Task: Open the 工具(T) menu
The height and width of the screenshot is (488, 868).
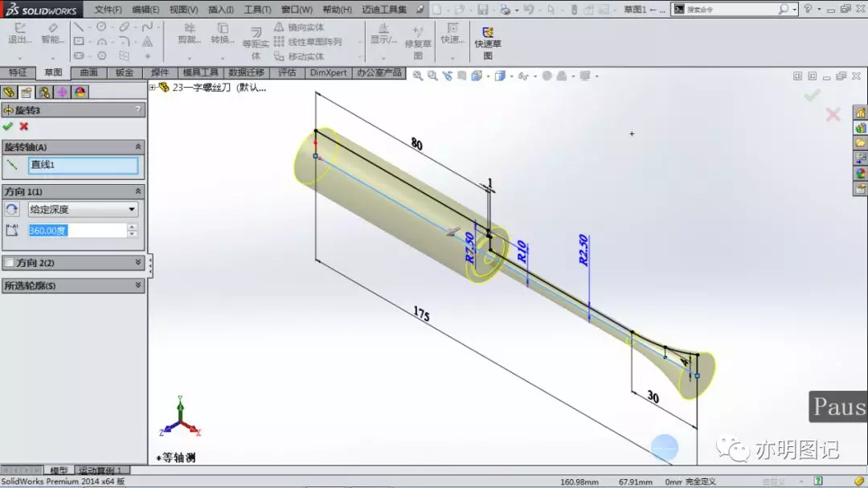Action: 257,10
